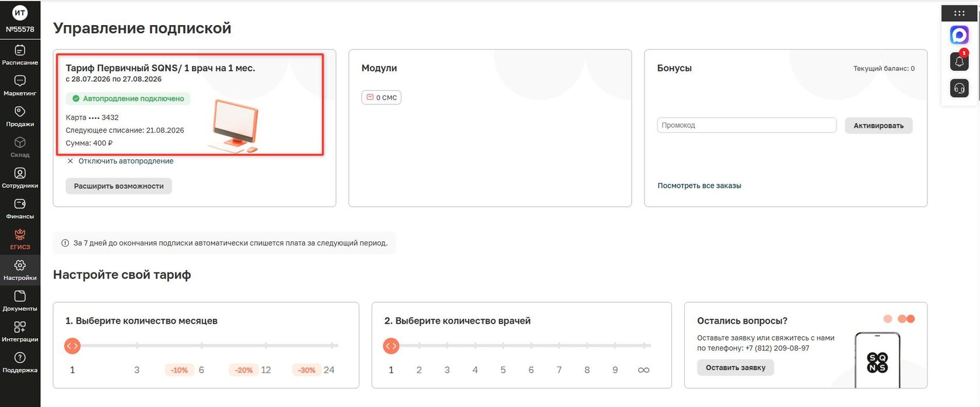Open the chat messenger icon
Screen dimensions: 980x407
click(x=959, y=35)
